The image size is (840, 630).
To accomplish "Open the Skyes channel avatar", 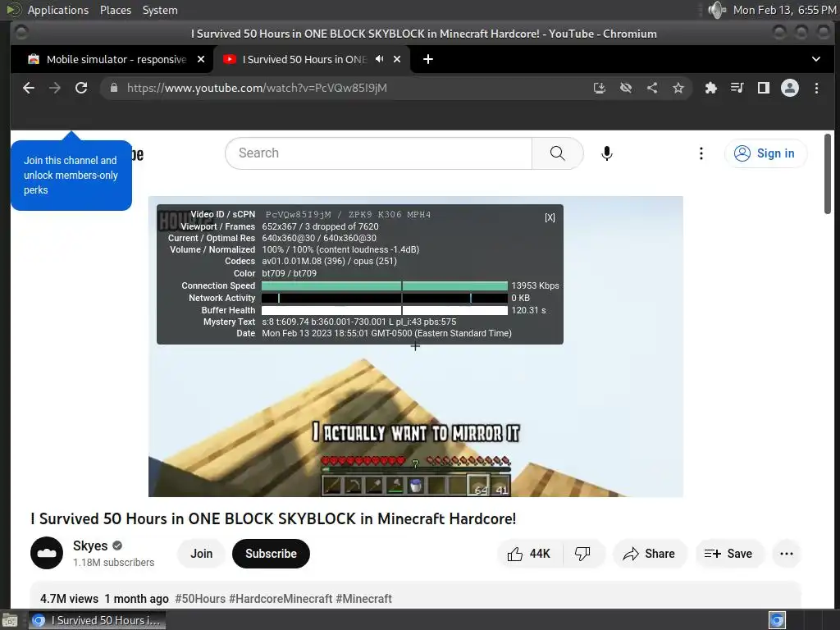I will [47, 553].
